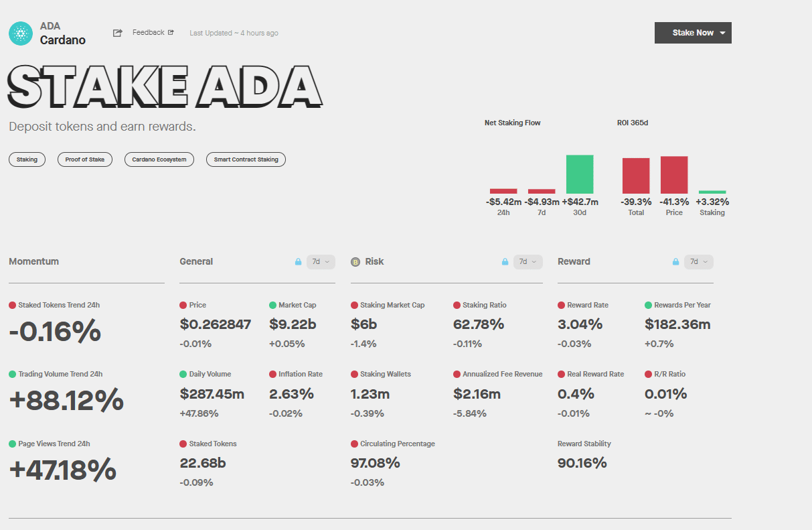The height and width of the screenshot is (530, 812).
Task: Click the red dot beside R/R Ratio
Action: coord(648,375)
